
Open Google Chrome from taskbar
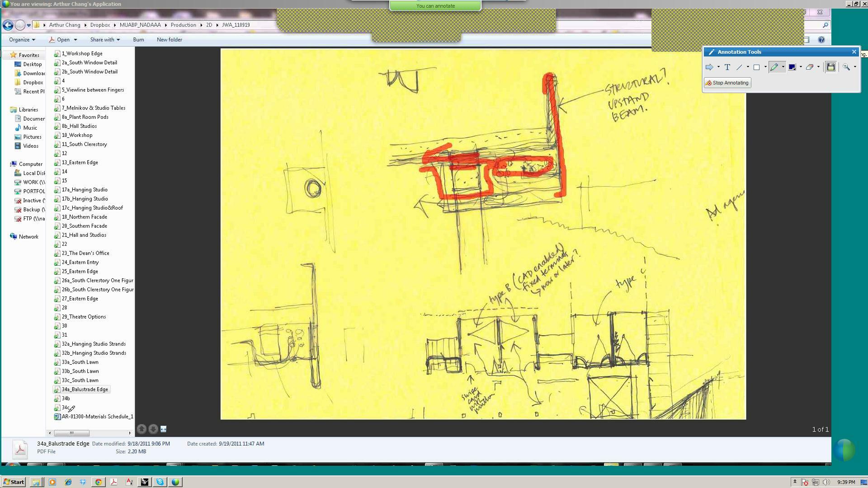click(x=98, y=482)
